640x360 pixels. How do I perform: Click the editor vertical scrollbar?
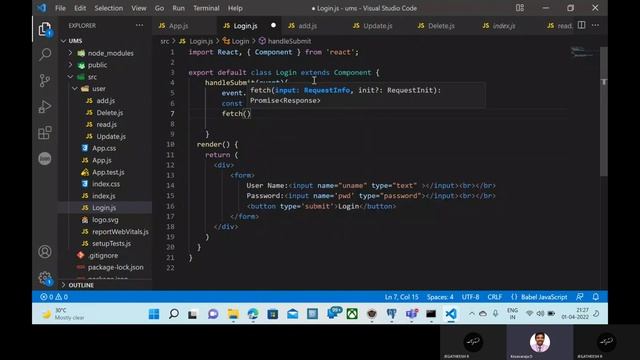pyautogui.click(x=604, y=112)
